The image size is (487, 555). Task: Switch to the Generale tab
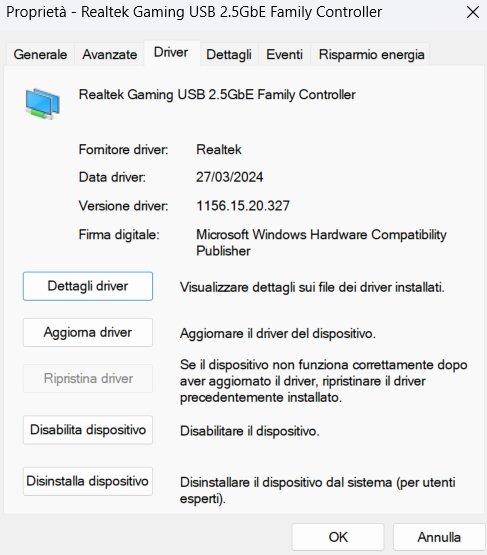coord(40,55)
